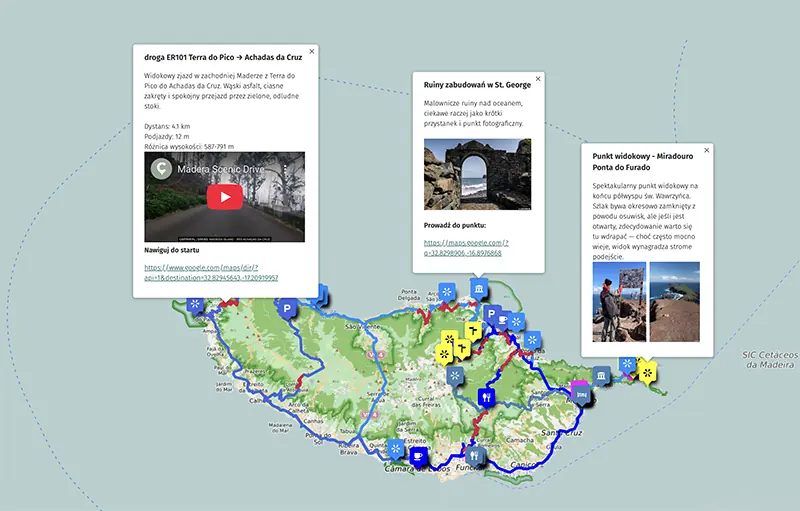
Task: Click the 'Nawiguj do startu' label
Action: pos(172,250)
